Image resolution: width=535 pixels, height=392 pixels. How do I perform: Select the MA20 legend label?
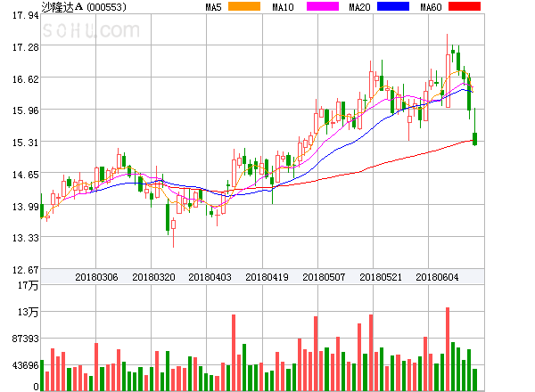click(359, 7)
